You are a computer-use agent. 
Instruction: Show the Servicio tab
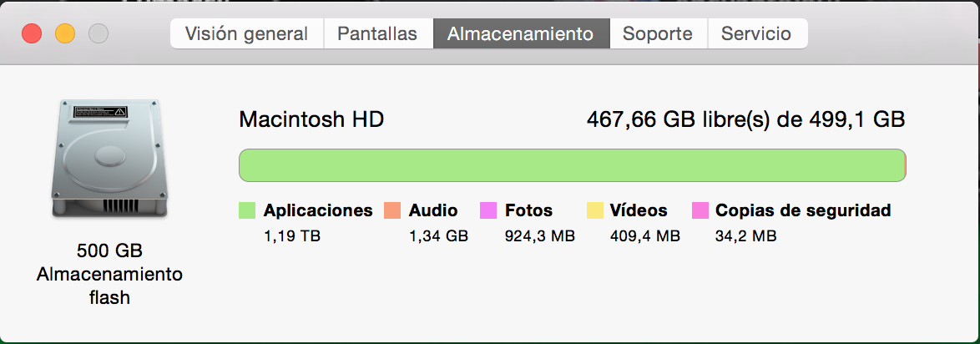coord(756,34)
